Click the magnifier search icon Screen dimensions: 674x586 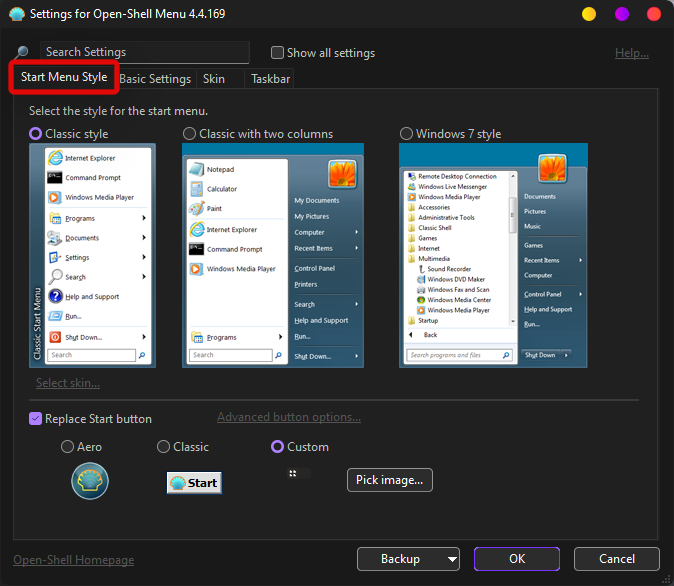(22, 52)
